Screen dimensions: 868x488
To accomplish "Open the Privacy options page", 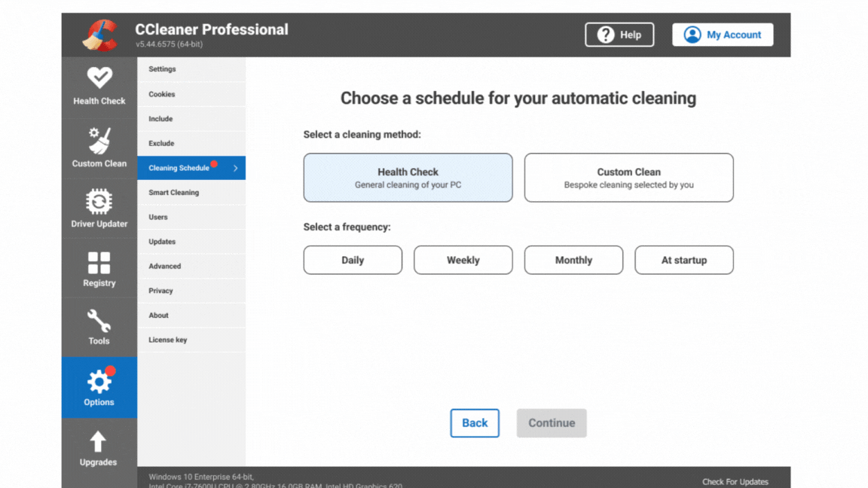I will [x=191, y=291].
